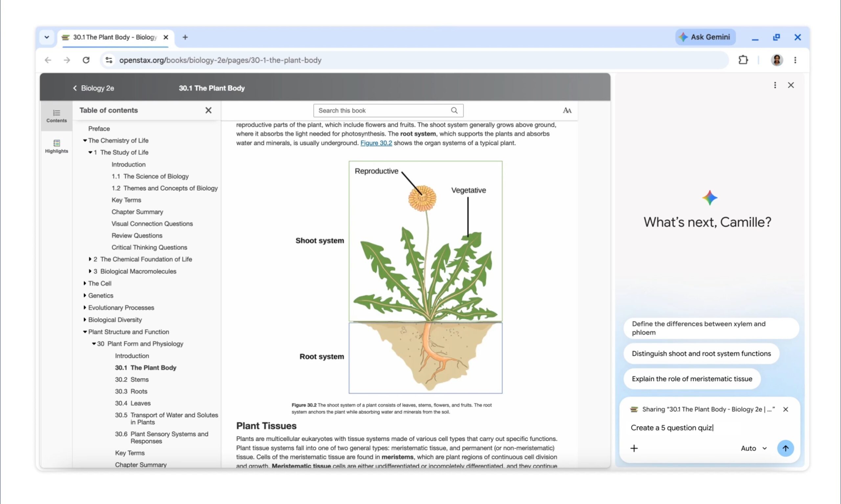Click the Ask Gemini button

click(x=705, y=37)
